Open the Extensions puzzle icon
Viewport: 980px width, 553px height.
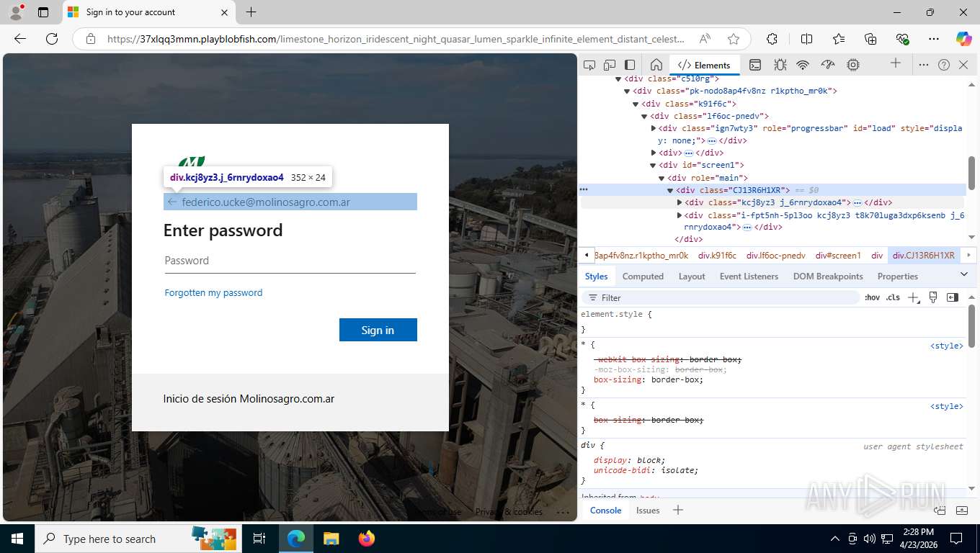click(772, 39)
